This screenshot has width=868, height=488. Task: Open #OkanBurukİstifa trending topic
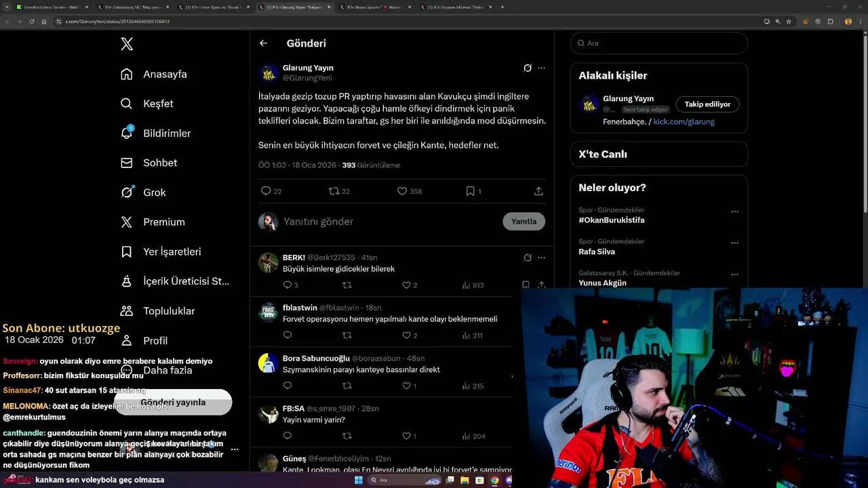tap(612, 220)
